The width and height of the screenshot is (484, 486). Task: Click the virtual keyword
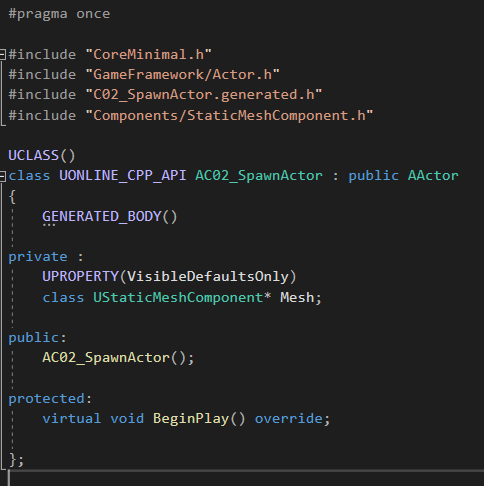point(72,419)
